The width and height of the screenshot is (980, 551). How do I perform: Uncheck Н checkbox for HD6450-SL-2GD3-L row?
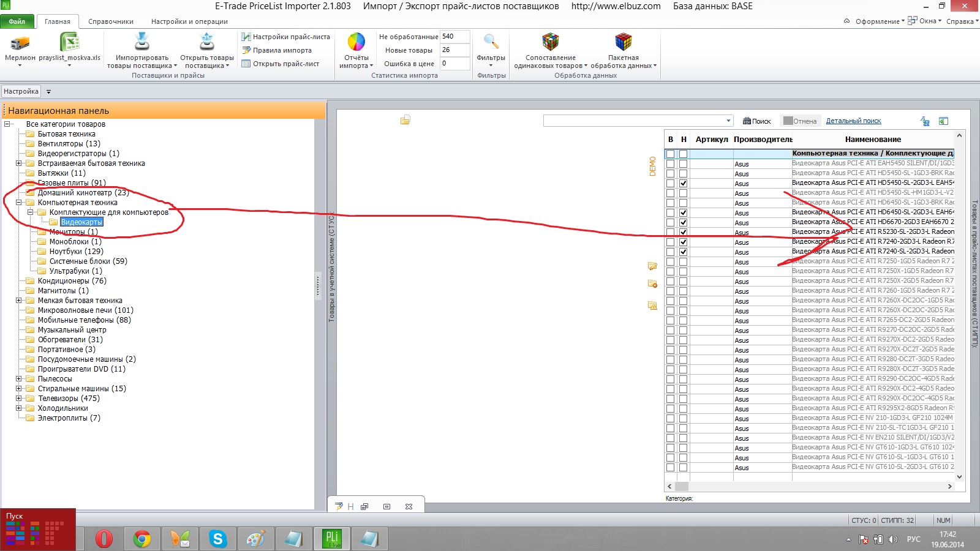click(684, 212)
